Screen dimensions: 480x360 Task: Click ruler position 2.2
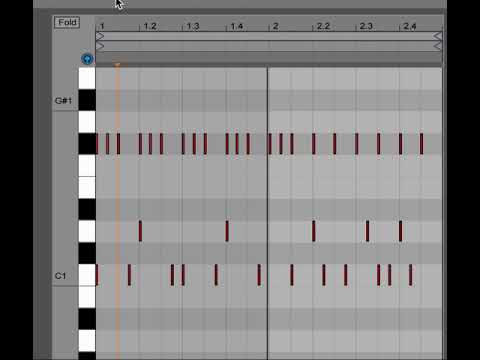(323, 26)
